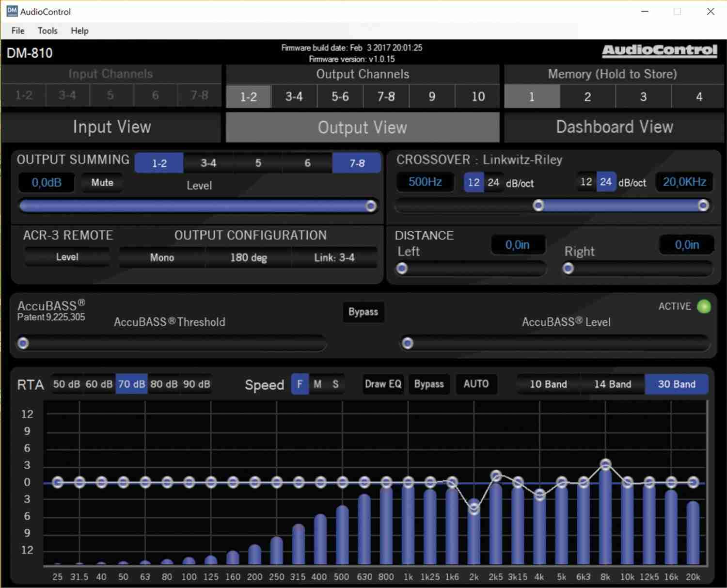This screenshot has width=727, height=588.
Task: Click the 8k EQ band handle
Action: [x=605, y=465]
